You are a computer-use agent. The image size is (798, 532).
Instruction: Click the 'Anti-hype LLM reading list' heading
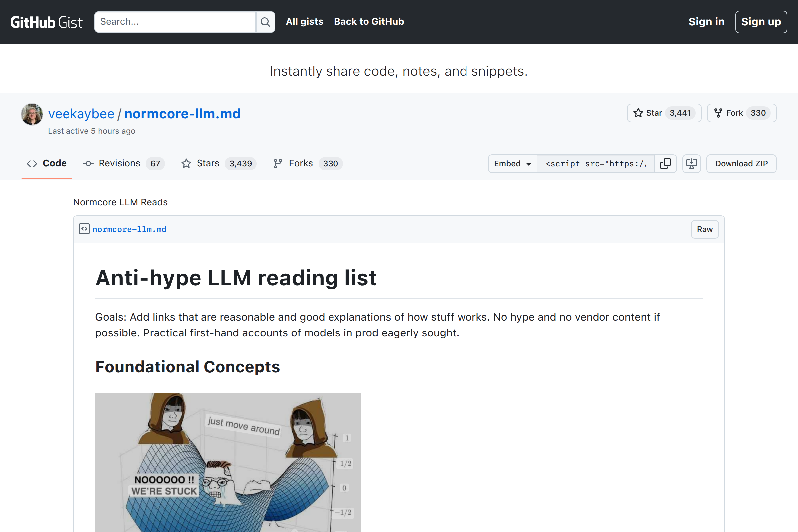[x=236, y=278]
